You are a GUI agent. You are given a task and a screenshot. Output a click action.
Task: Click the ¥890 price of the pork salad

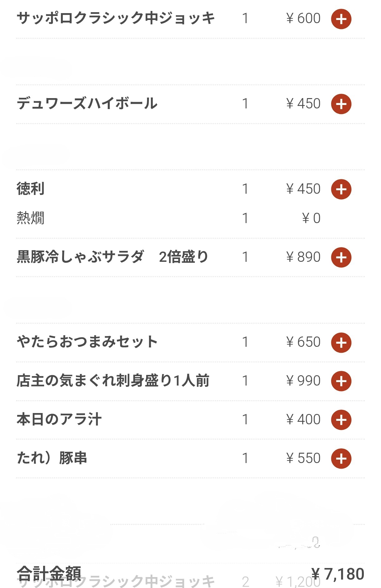[x=303, y=257]
